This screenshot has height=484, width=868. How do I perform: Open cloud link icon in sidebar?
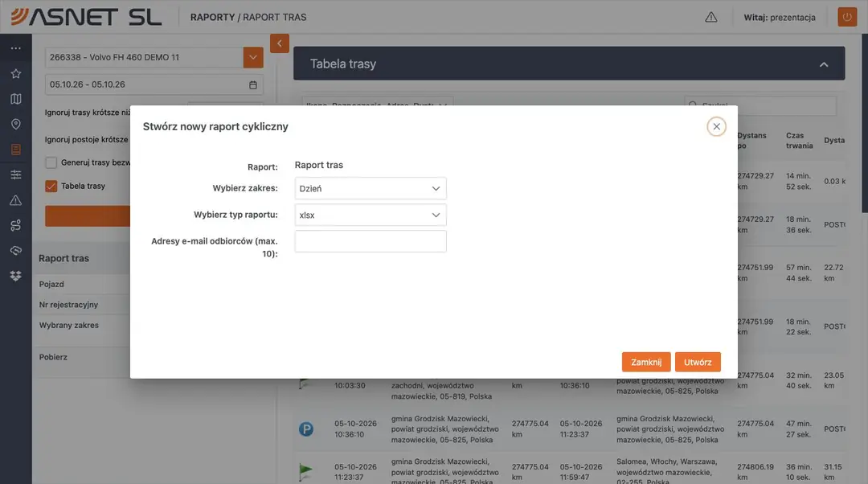[16, 250]
